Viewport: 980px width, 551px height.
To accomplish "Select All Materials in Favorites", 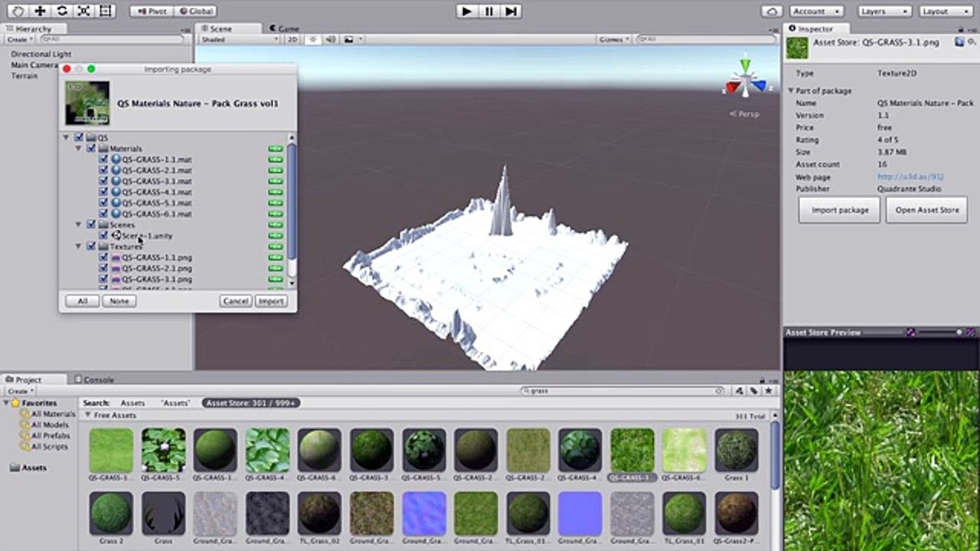I will (x=47, y=414).
